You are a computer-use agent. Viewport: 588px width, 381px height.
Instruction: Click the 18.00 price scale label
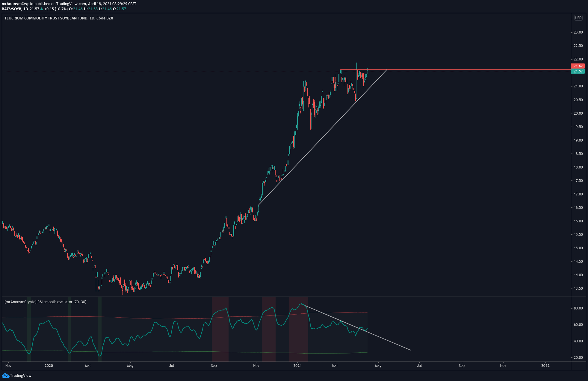[x=578, y=167]
